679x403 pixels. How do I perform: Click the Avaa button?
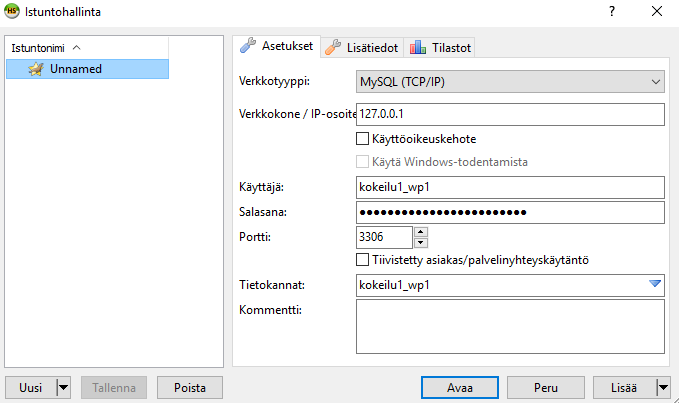click(460, 387)
